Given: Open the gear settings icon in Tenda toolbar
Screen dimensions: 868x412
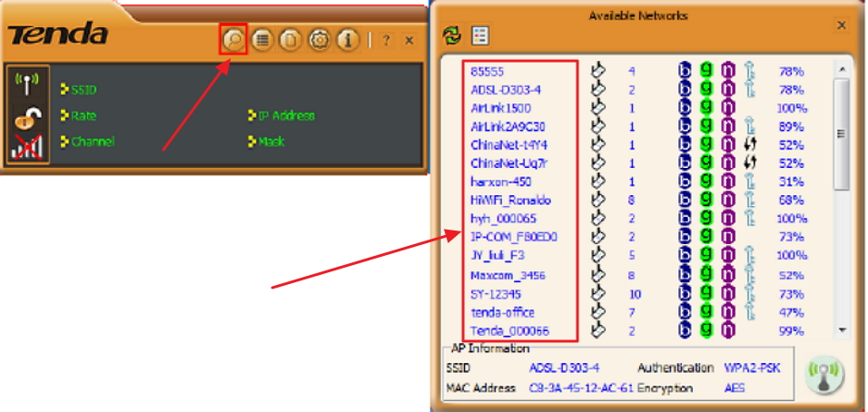Looking at the screenshot, I should (x=319, y=40).
